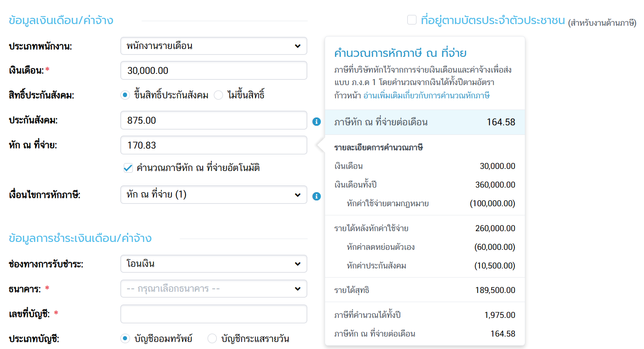Open the ประเภทพนักงาน dropdown
The width and height of the screenshot is (644, 349).
coord(213,46)
